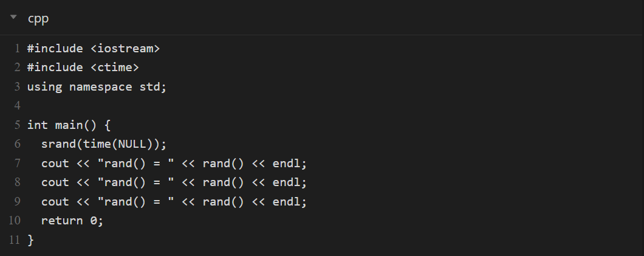Collapse the cpp code block triangle
Viewport: 644px width, 256px height.
(x=13, y=18)
